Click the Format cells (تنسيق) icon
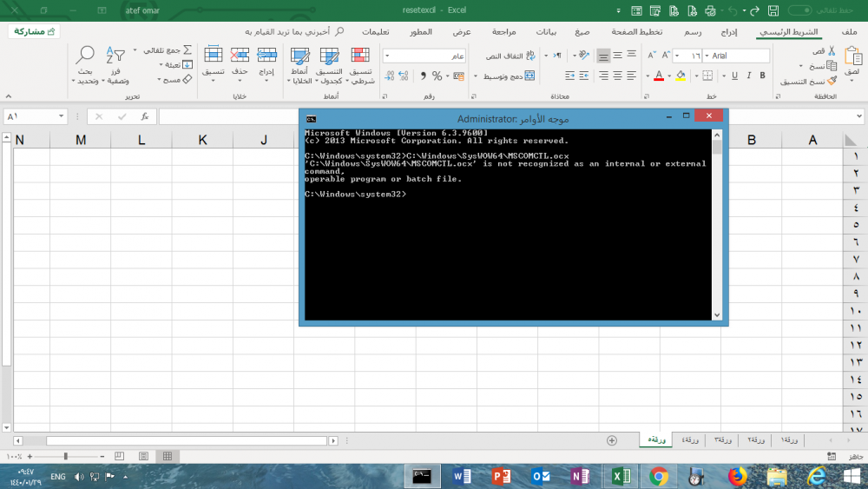Screen dimensions: 868x489 [x=214, y=56]
